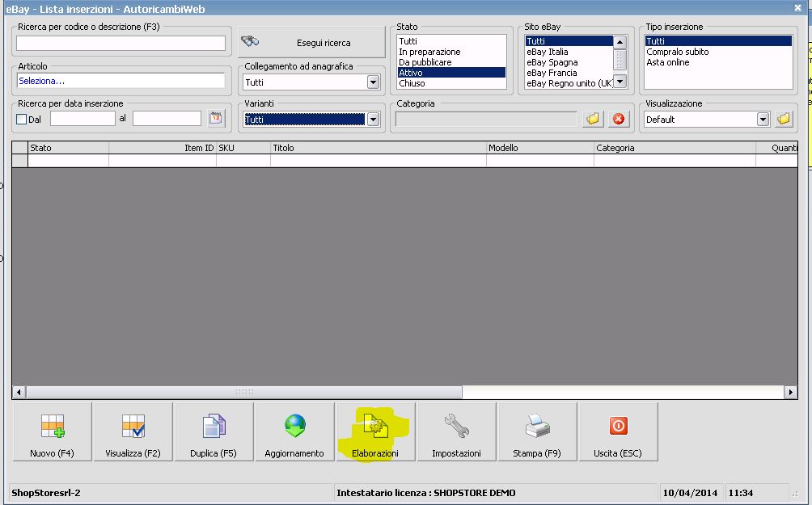The height and width of the screenshot is (505, 812).
Task: Click the Stampa (F9) printer button
Action: 537,431
